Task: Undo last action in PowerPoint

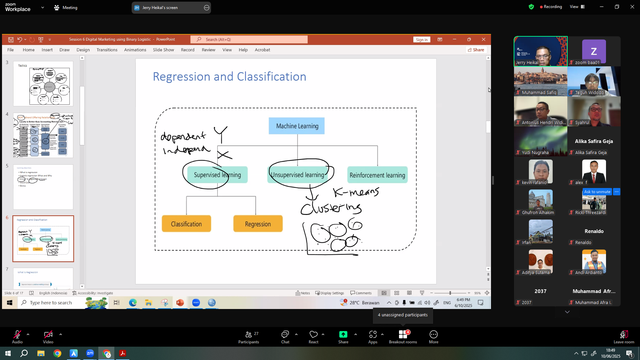Action: pos(19,40)
